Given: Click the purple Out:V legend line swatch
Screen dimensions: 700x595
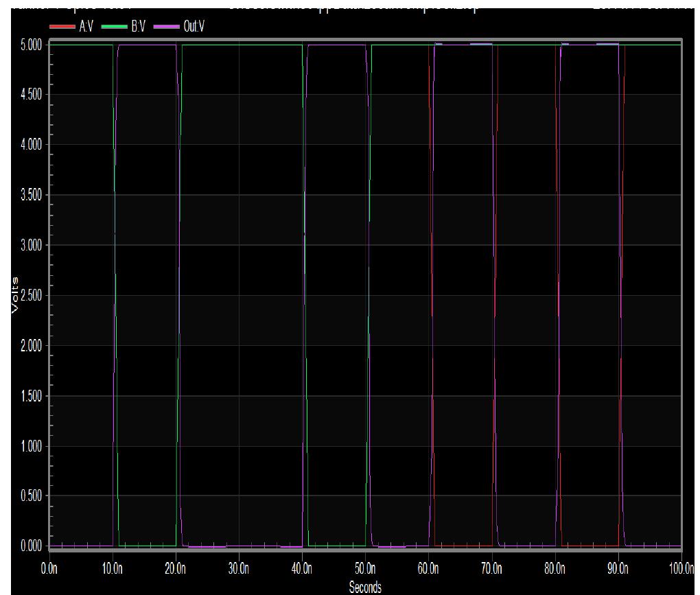Looking at the screenshot, I should (x=167, y=27).
